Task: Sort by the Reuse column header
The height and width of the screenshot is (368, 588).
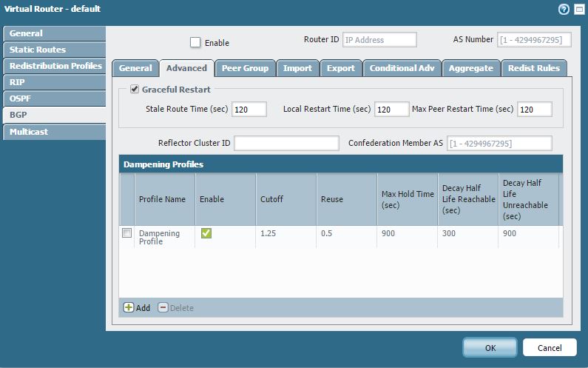Action: [x=347, y=199]
